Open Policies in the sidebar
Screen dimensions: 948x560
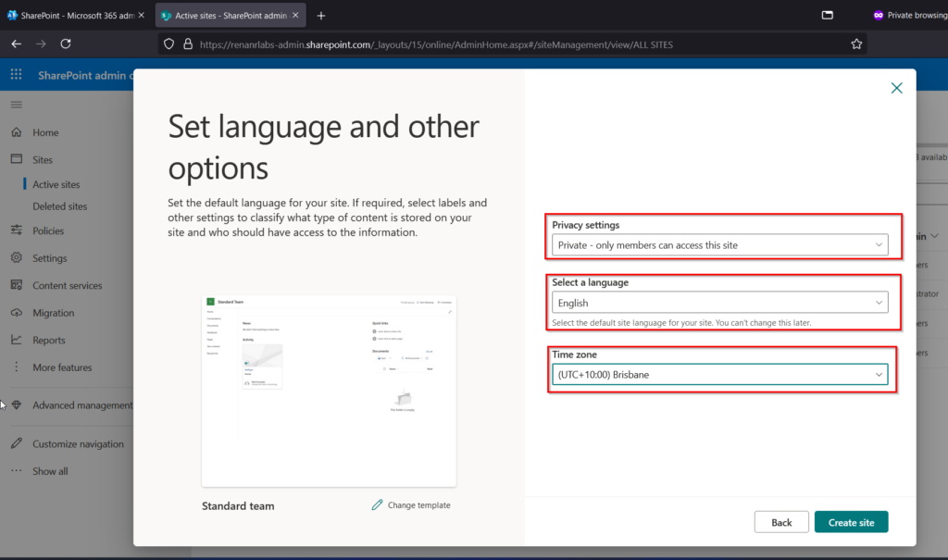click(48, 230)
